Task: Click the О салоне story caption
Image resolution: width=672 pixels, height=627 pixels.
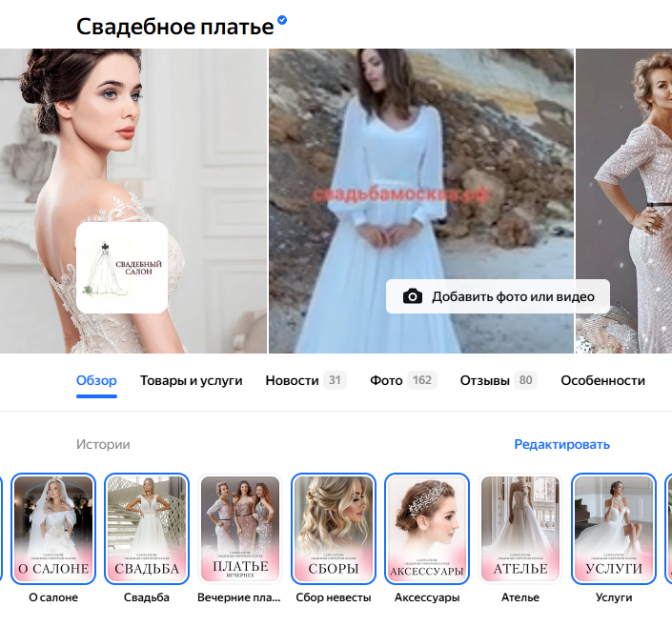Action: 53,597
